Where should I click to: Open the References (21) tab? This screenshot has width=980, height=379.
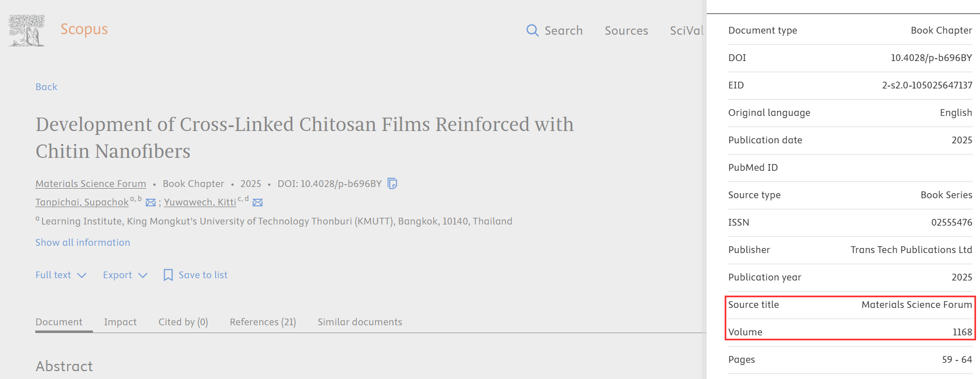coord(263,322)
